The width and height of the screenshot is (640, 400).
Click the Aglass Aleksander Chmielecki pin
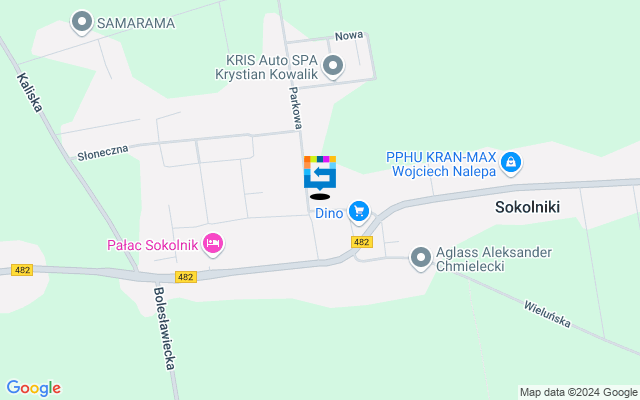coord(421,258)
